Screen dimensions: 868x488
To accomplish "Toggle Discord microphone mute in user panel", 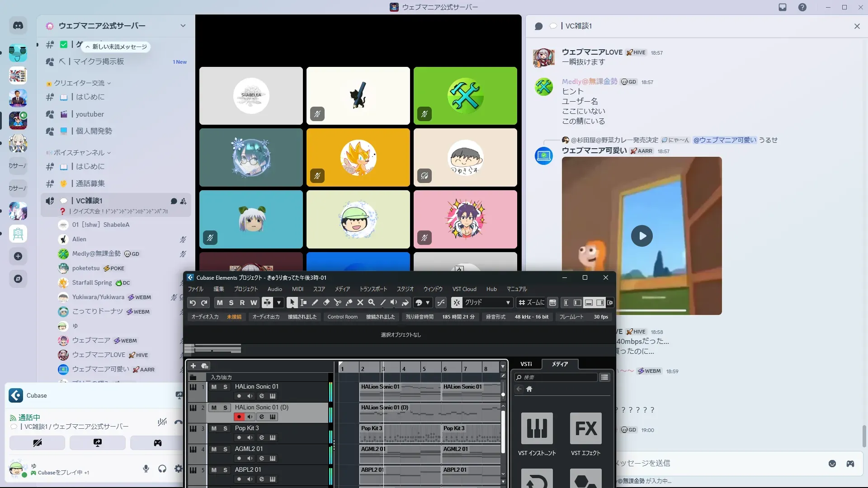I will coord(146,469).
